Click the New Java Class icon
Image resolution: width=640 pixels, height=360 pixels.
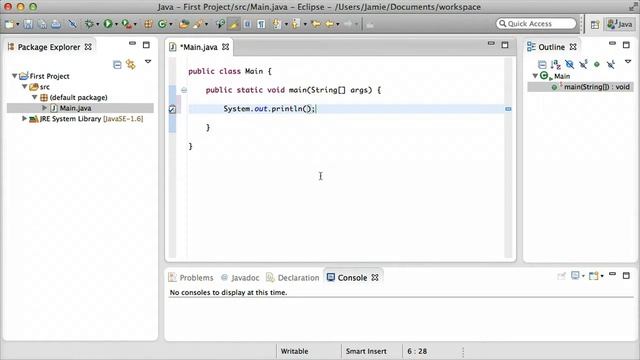tap(162, 24)
